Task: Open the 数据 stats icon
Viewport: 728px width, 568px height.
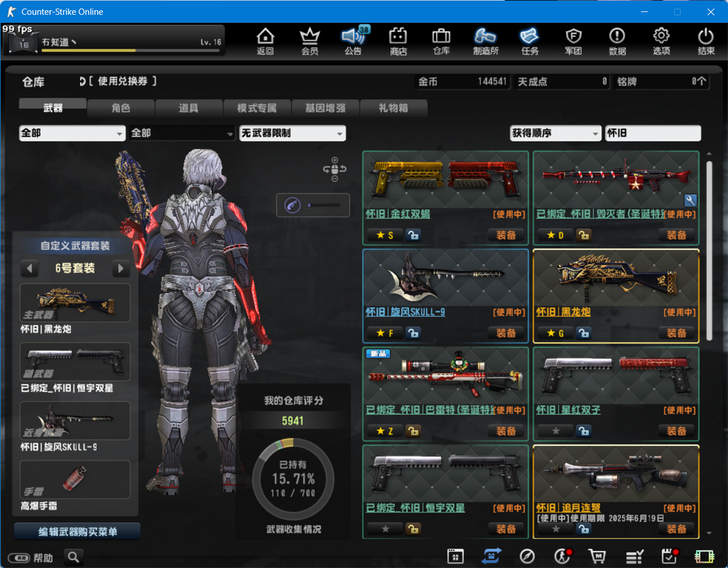Action: click(x=617, y=41)
